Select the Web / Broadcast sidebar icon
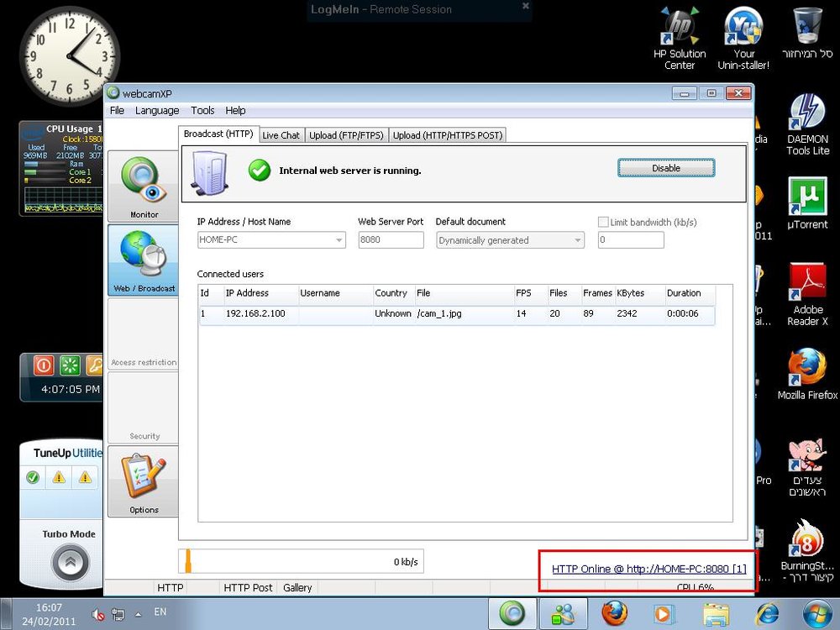This screenshot has height=630, width=840. pyautogui.click(x=143, y=260)
